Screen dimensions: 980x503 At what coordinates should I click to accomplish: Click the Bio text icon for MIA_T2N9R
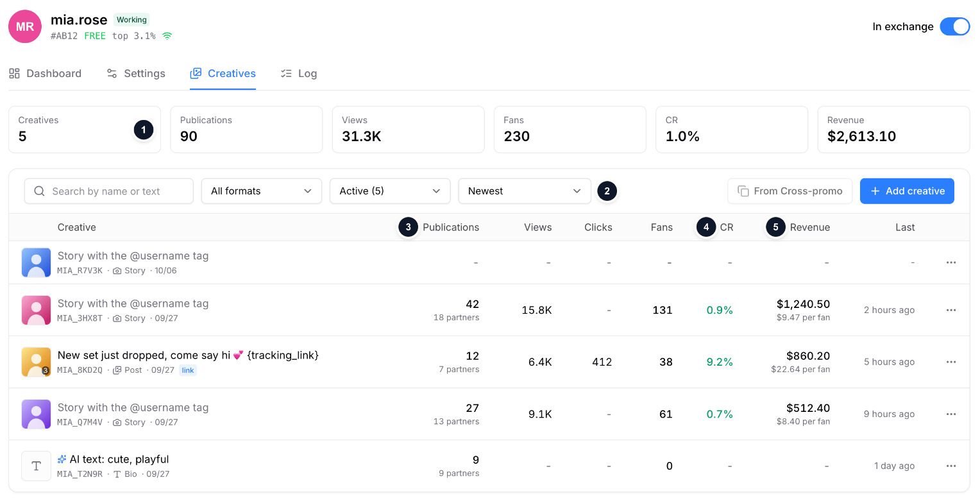(x=117, y=474)
